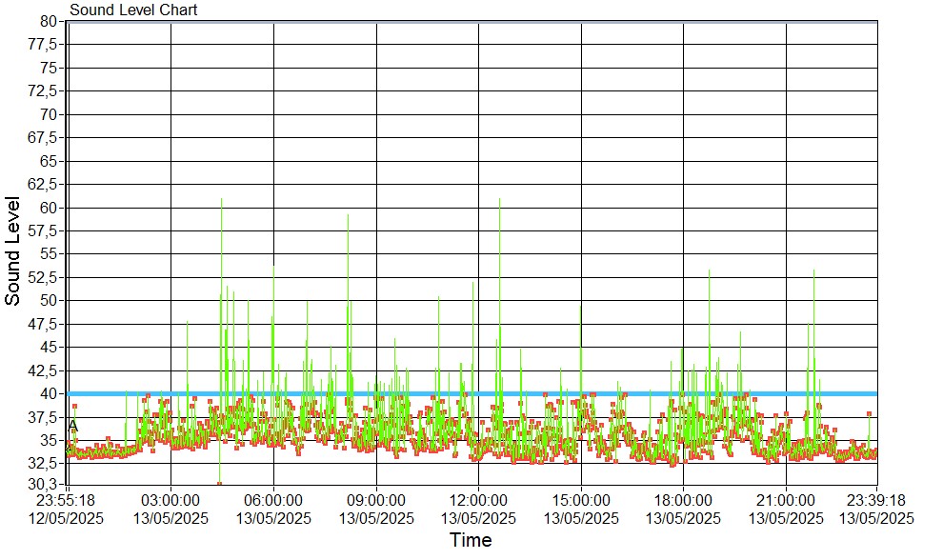
Task: Click the 09:00:00 time axis label
Action: tap(376, 509)
